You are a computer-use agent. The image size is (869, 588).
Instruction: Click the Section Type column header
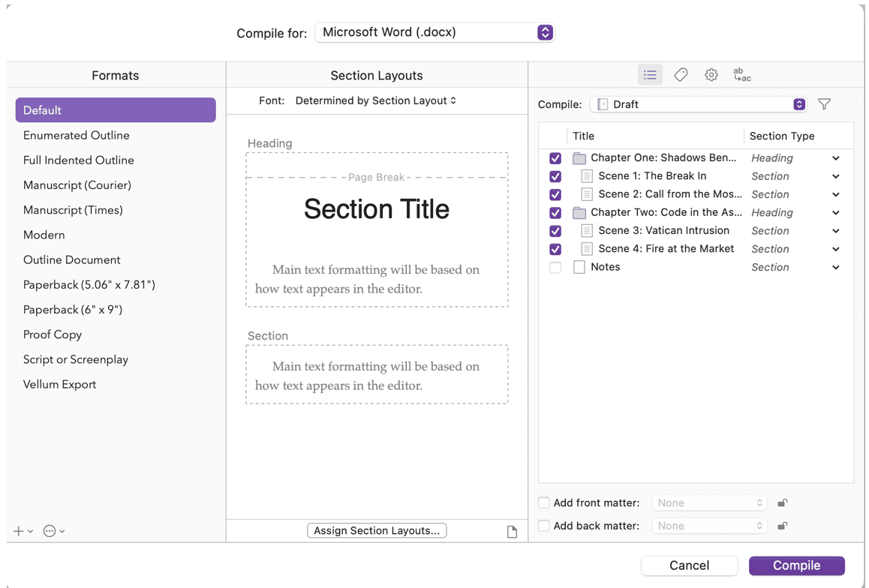[798, 136]
